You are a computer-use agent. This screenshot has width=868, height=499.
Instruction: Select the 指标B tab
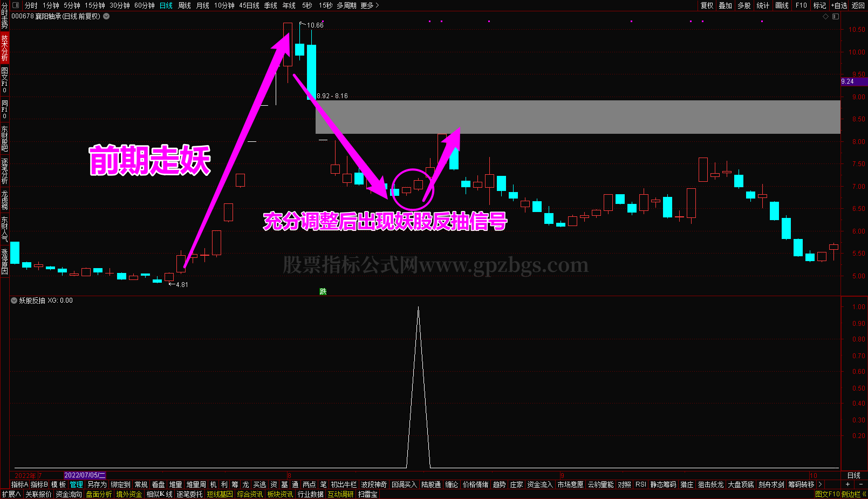(x=39, y=484)
